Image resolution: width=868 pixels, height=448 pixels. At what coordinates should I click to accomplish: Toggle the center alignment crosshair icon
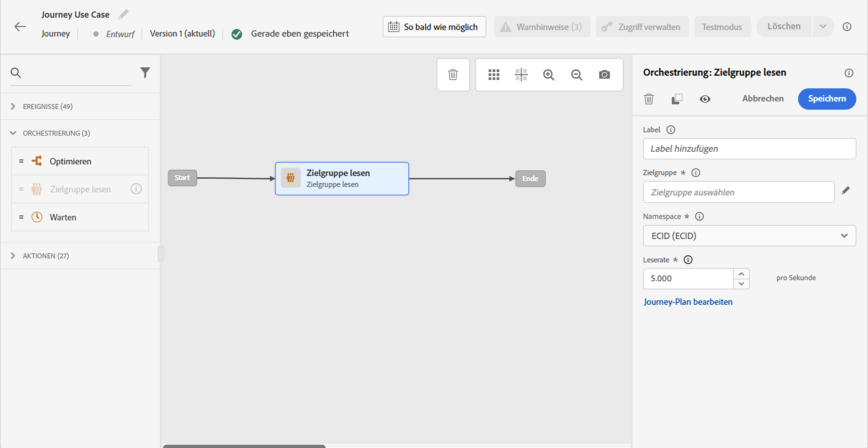coord(521,74)
